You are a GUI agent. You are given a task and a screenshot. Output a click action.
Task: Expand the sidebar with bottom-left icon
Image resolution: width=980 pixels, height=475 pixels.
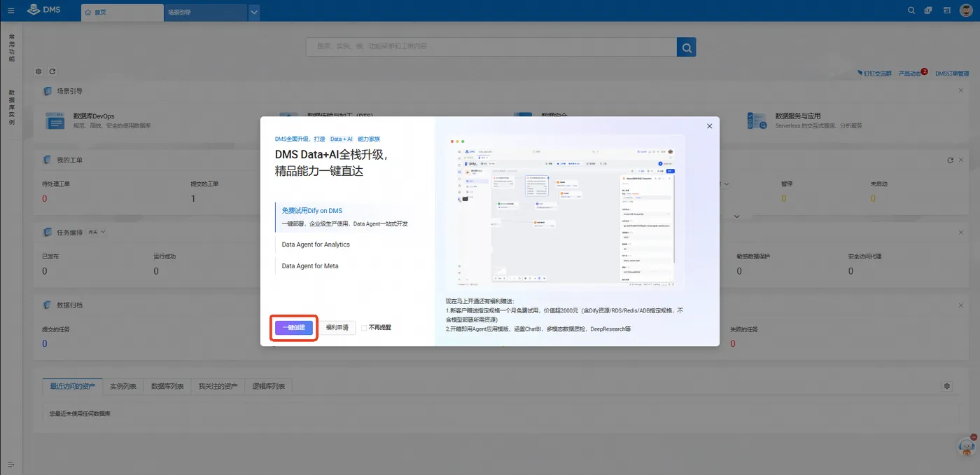click(x=10, y=465)
